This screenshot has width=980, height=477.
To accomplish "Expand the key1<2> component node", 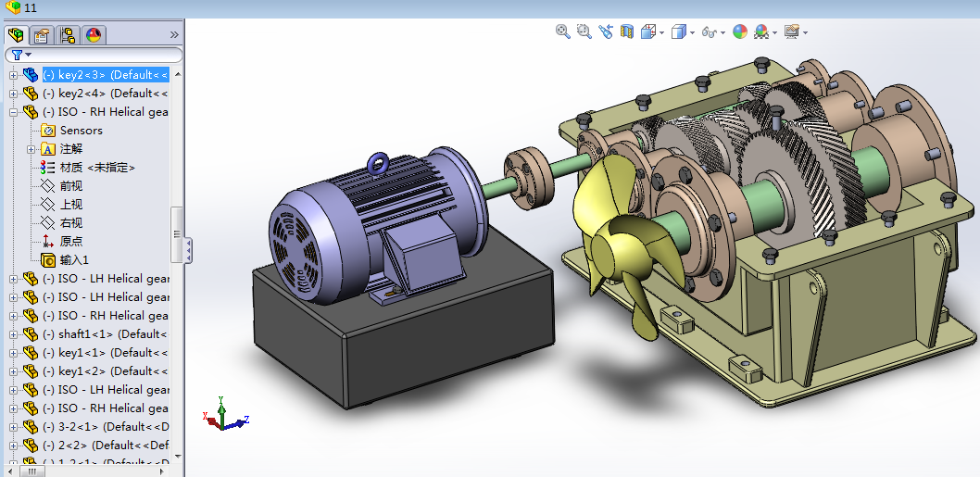I will [x=13, y=371].
